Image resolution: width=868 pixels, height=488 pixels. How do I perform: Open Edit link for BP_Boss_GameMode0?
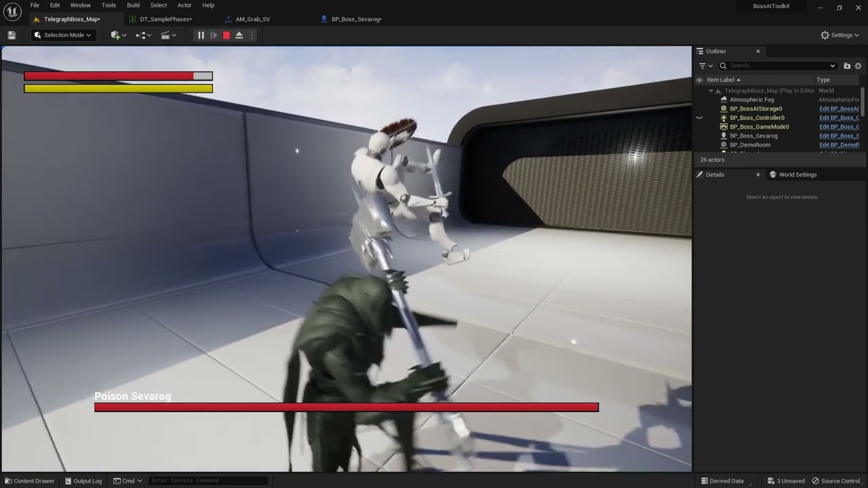(x=839, y=127)
